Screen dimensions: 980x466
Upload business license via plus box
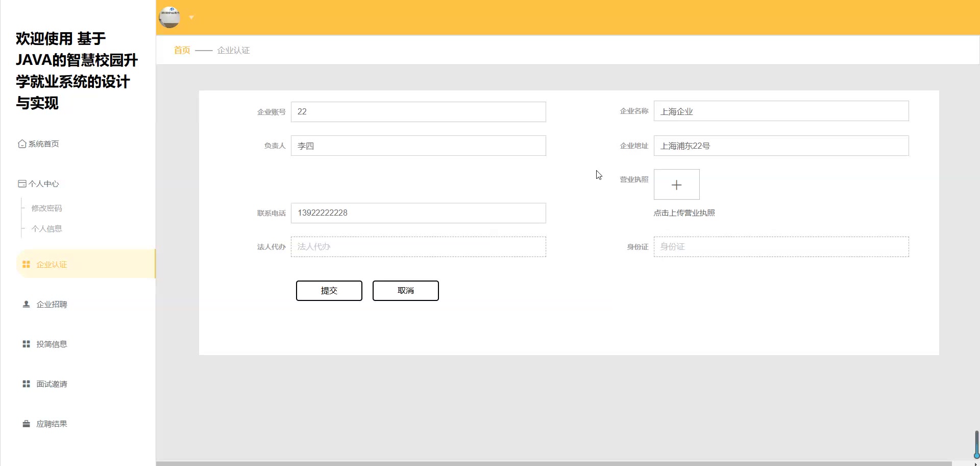coord(676,185)
